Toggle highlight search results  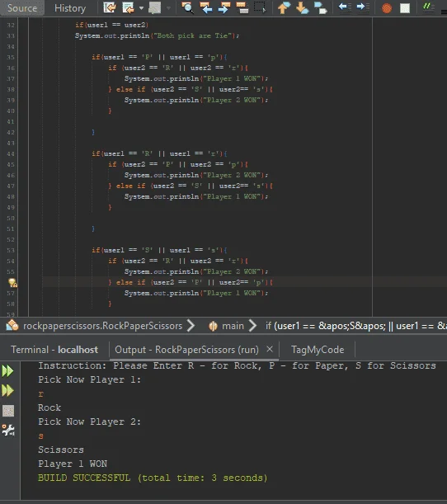click(x=242, y=7)
